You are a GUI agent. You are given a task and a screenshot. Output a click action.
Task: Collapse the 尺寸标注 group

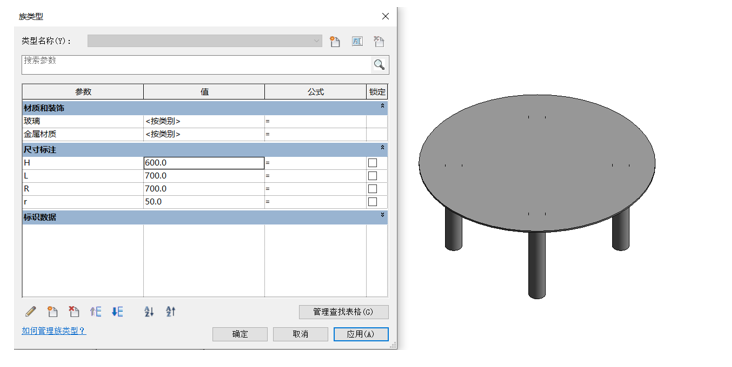[x=382, y=148]
